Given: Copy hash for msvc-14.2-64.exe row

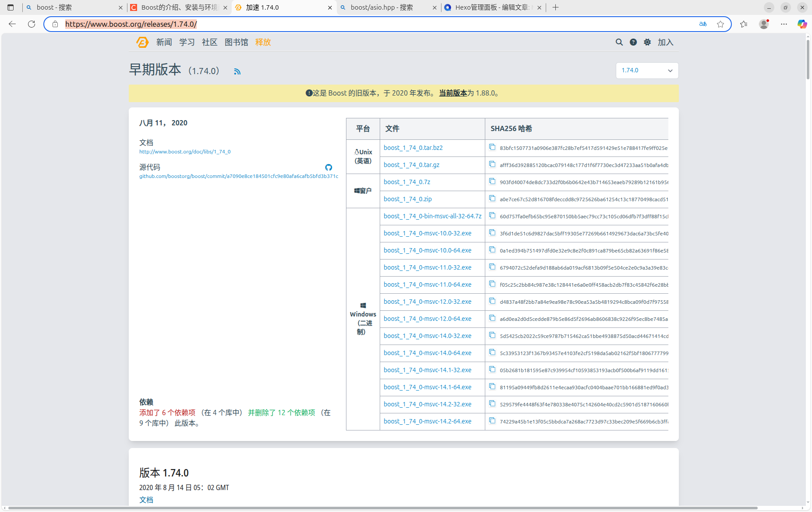Looking at the screenshot, I should pyautogui.click(x=492, y=421).
